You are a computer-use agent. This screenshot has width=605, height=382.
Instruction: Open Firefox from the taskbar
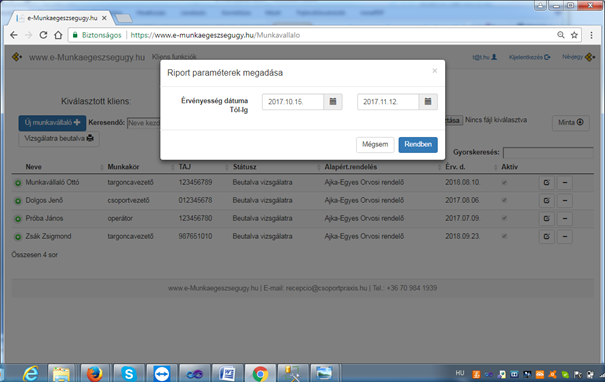94,374
